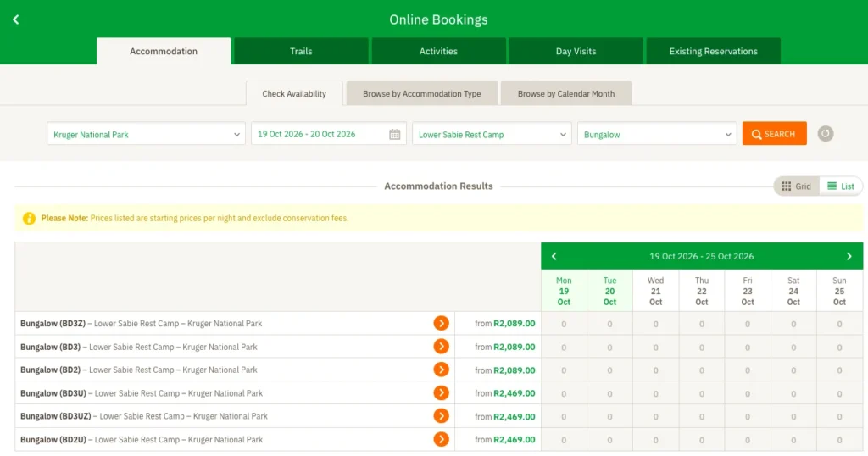Click the Accommodation Results heading
Image resolution: width=868 pixels, height=456 pixels.
point(438,186)
